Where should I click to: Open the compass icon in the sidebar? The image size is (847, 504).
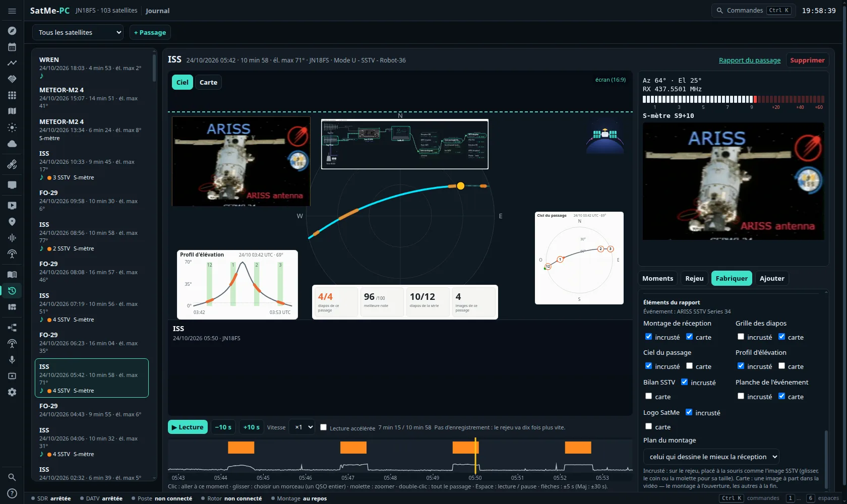tap(12, 31)
